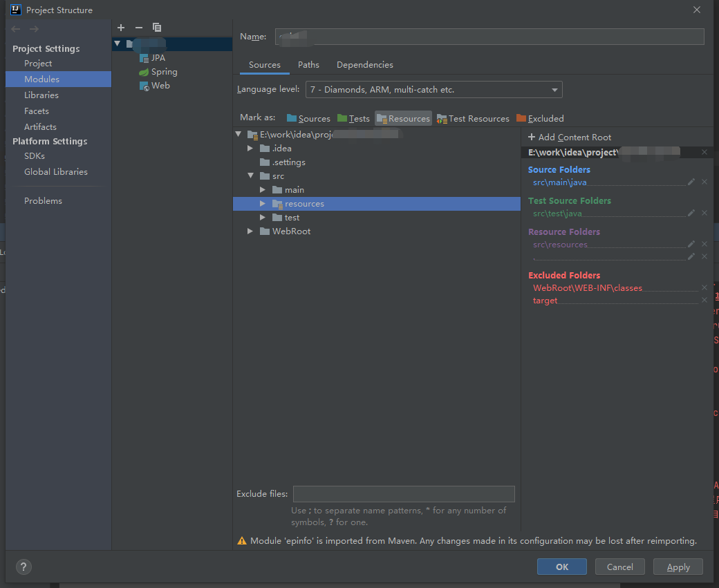Expand the WebRoot folder

250,231
